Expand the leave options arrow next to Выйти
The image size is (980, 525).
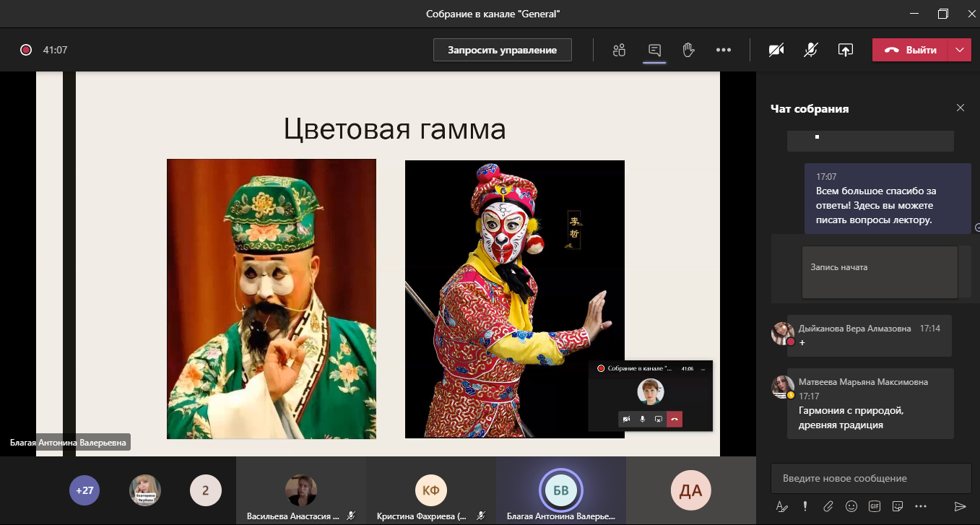(x=959, y=50)
